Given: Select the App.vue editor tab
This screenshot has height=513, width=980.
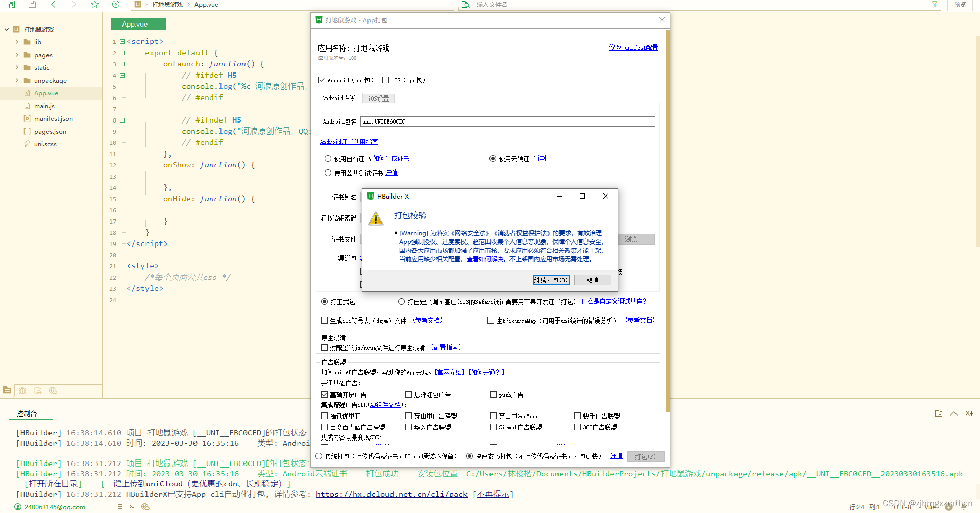Looking at the screenshot, I should pyautogui.click(x=138, y=24).
